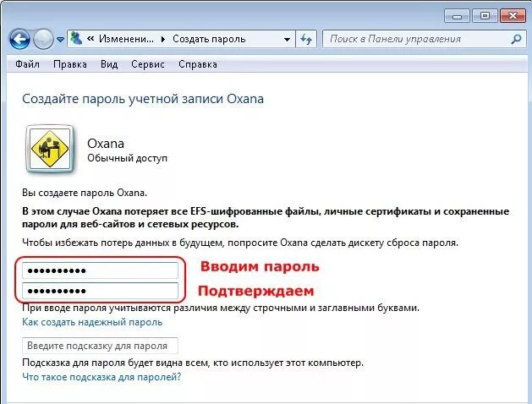Image resolution: width=532 pixels, height=404 pixels.
Task: Click the 'Обычный доступ' account type text
Action: 127,158
